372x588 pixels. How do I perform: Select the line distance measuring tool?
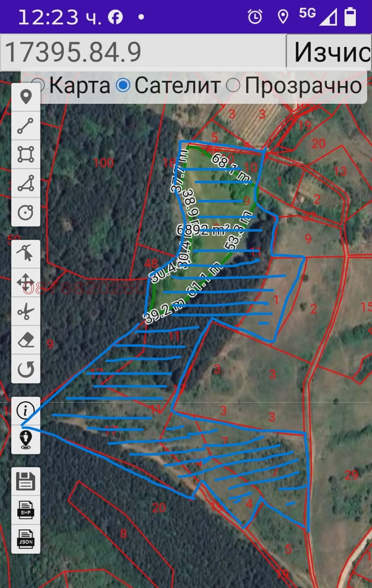point(26,126)
